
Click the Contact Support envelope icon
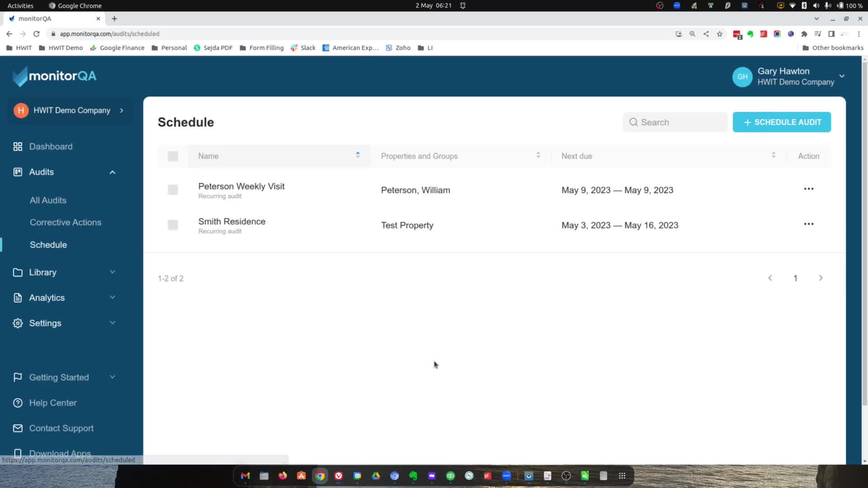click(17, 428)
